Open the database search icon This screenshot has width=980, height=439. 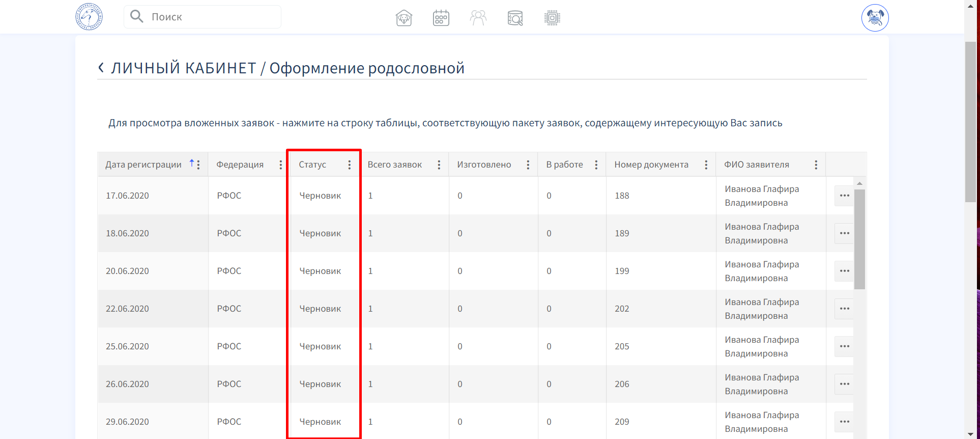[515, 18]
